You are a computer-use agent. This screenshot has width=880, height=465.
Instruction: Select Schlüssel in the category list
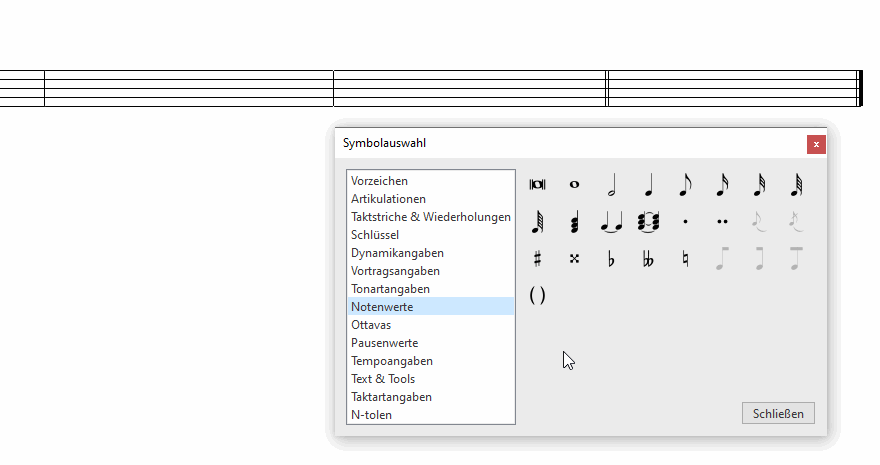375,235
